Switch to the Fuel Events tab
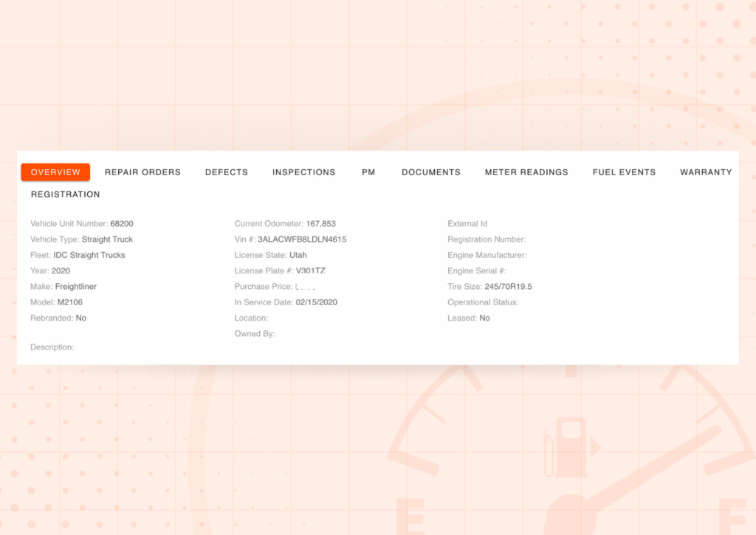 [624, 172]
